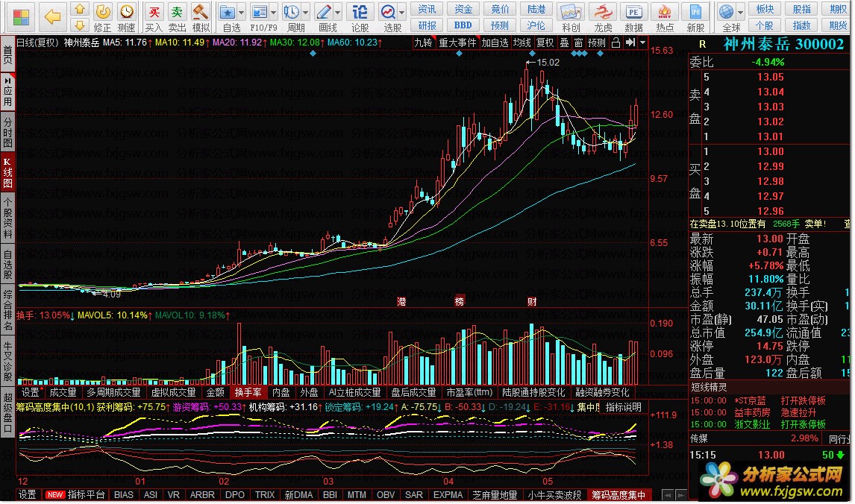The image size is (855, 504).
Task: Toggle 叠 overlay mode
Action: (x=564, y=42)
